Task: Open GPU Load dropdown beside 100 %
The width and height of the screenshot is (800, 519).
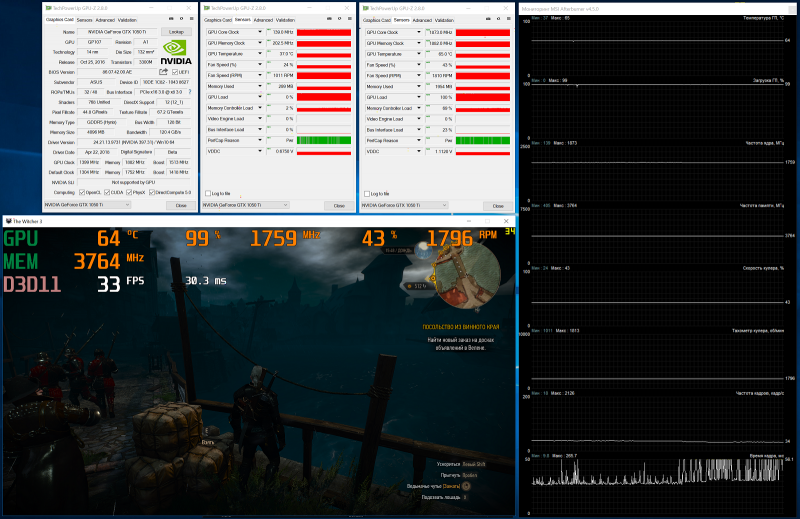Action: pos(419,97)
